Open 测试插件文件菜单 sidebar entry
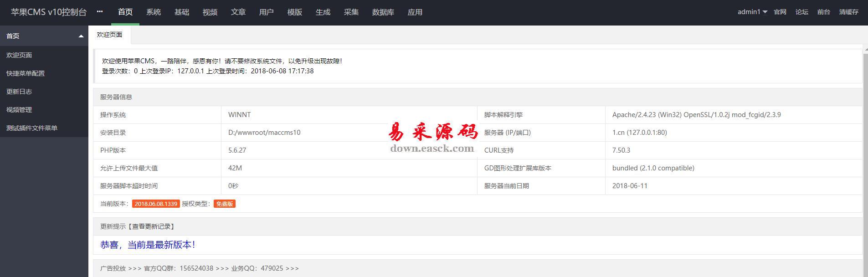This screenshot has height=277, width=868. 32,128
